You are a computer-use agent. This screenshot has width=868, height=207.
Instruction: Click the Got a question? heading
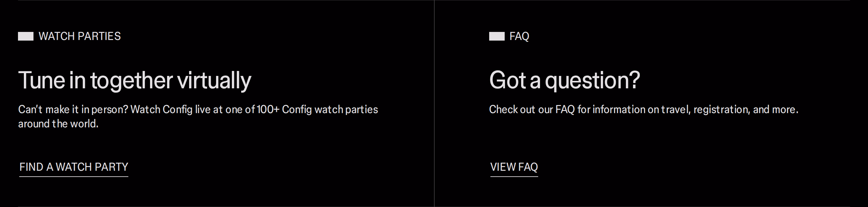565,81
